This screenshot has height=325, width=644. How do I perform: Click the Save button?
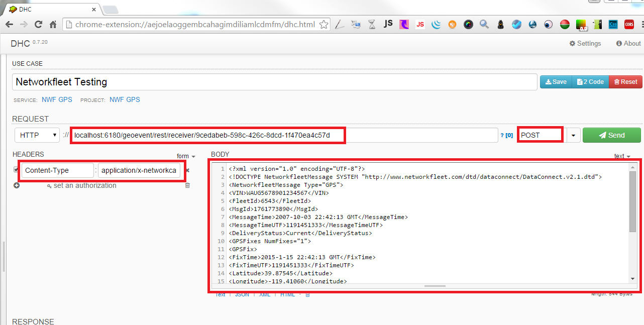pyautogui.click(x=556, y=82)
